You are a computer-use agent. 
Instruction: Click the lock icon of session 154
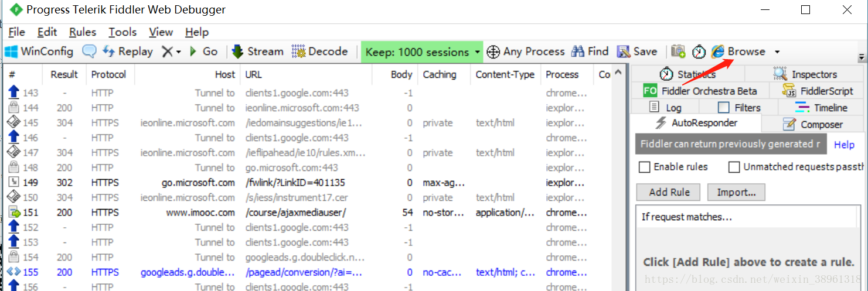pyautogui.click(x=13, y=257)
